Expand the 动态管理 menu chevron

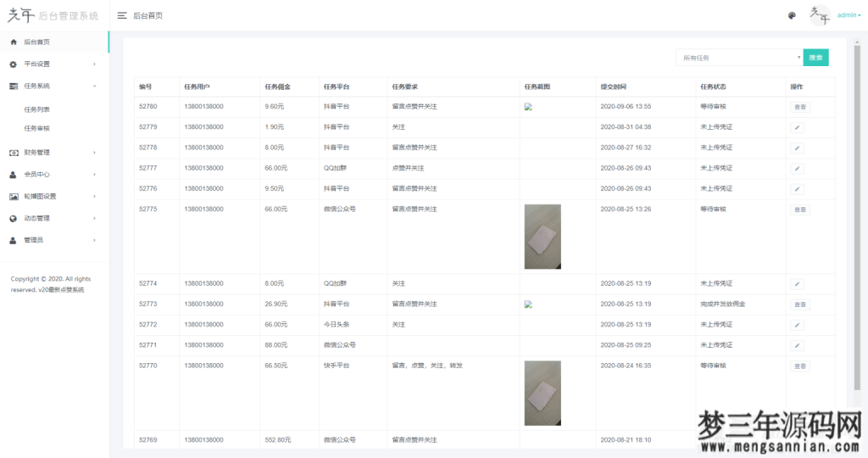coord(94,218)
